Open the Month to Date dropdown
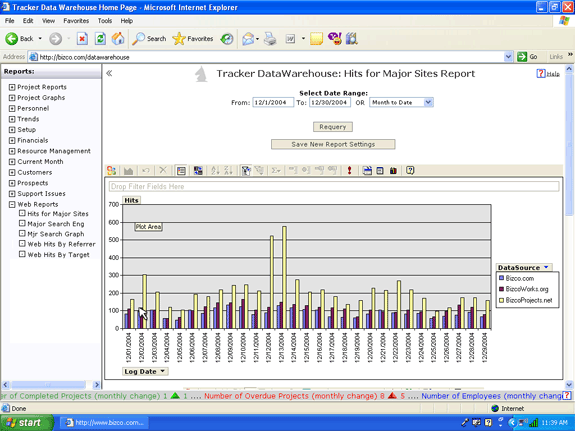The width and height of the screenshot is (575, 431). pos(428,102)
